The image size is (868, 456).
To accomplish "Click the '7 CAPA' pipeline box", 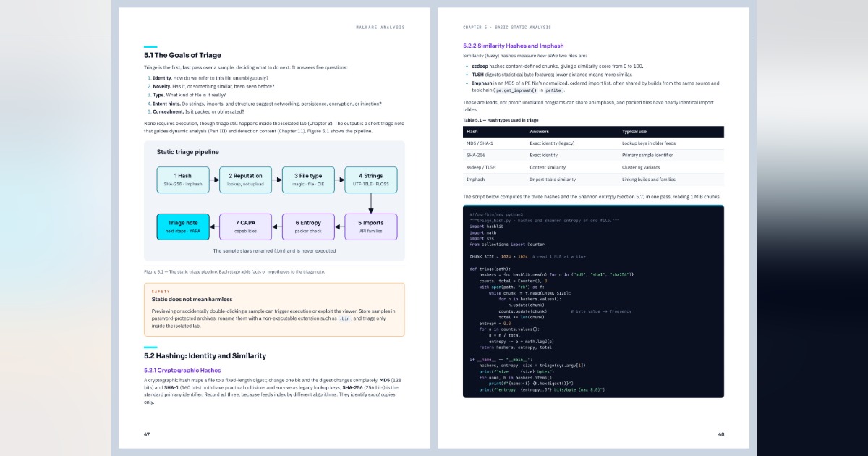I will tap(246, 227).
